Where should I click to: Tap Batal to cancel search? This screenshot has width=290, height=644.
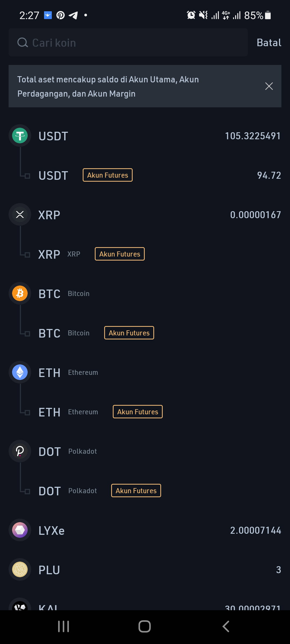tap(269, 43)
